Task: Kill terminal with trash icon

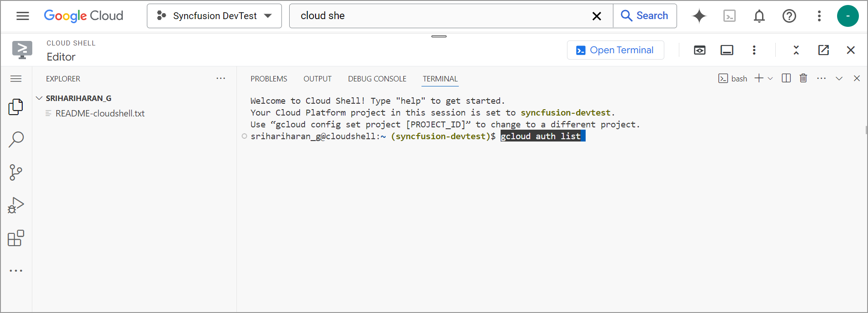Action: click(x=803, y=78)
